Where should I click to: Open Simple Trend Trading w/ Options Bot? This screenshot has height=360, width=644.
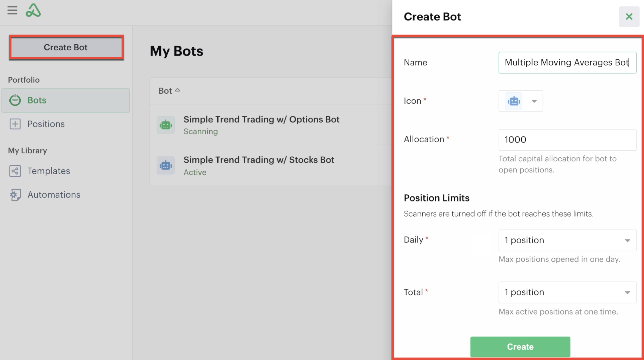261,119
